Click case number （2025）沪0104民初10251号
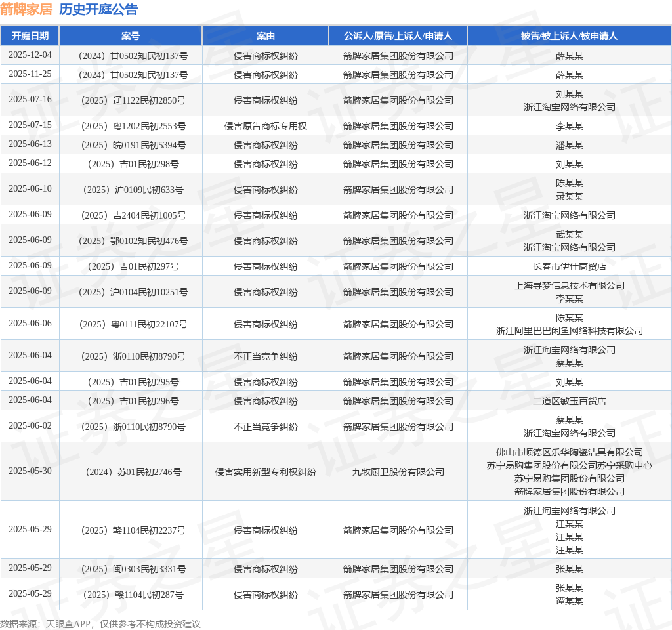Screen dimensions: 672x630 [133, 292]
